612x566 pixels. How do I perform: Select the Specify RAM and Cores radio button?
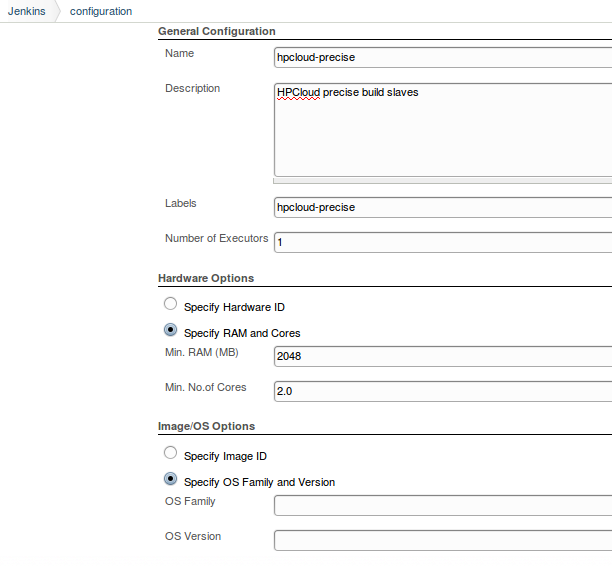tap(171, 330)
